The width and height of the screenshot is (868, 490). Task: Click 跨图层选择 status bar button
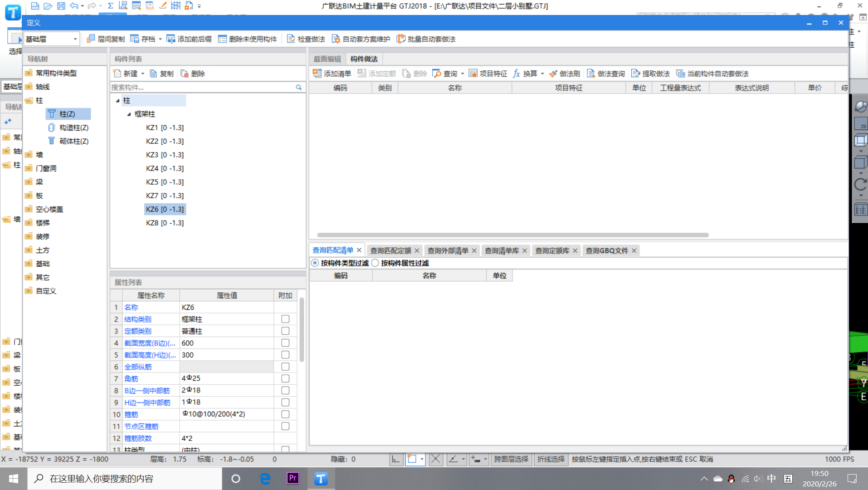[511, 459]
